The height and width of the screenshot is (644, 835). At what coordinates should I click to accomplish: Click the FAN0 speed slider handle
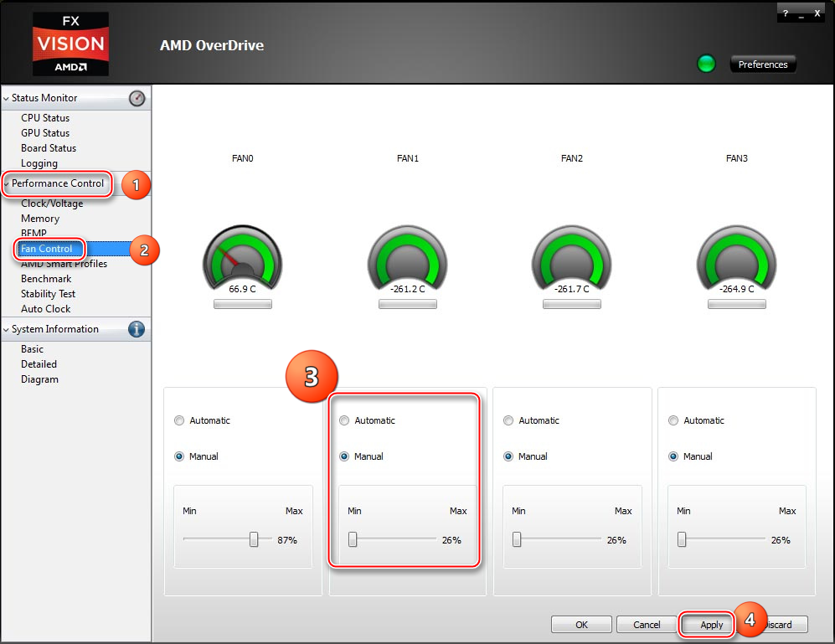tap(254, 540)
